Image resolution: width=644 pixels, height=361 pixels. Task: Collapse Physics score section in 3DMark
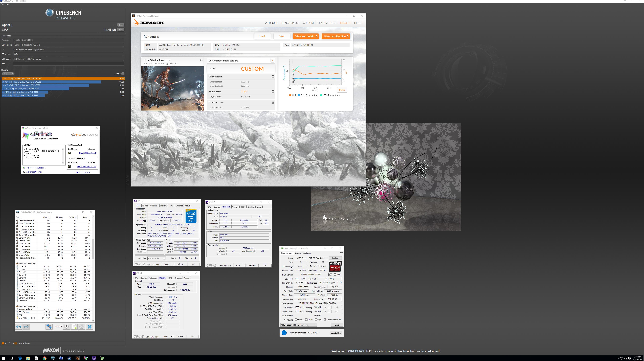click(273, 92)
